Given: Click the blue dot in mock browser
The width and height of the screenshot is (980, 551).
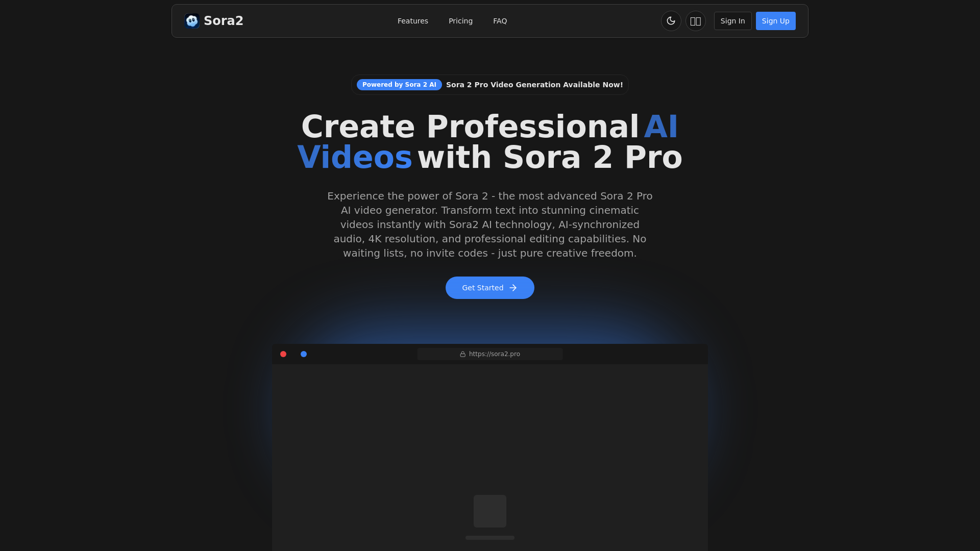Looking at the screenshot, I should coord(304,354).
